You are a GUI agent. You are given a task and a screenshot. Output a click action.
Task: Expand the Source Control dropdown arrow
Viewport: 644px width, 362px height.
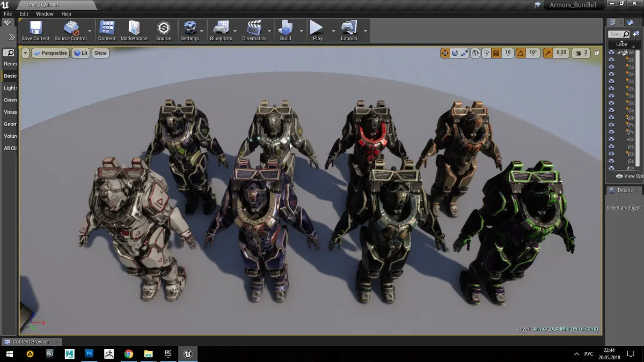coord(90,31)
